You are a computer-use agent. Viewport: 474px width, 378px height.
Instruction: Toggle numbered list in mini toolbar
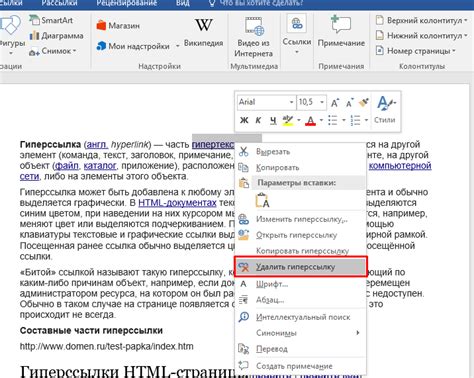(356, 120)
